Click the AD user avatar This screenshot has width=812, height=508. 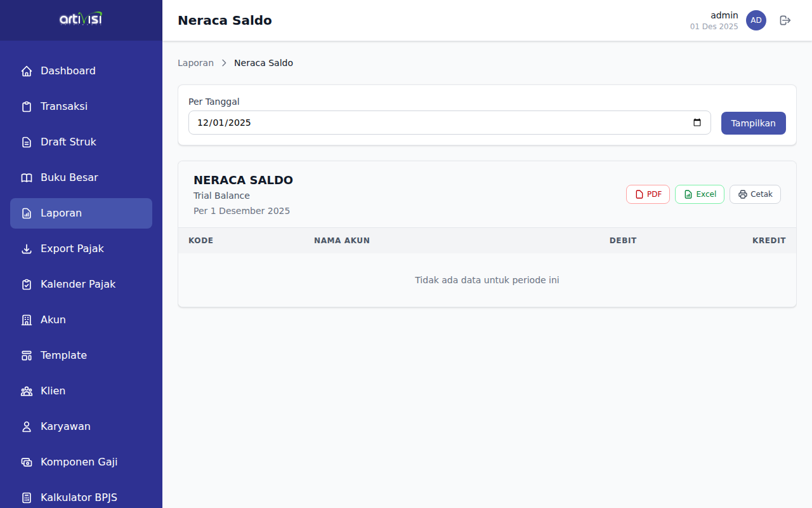[x=756, y=20]
